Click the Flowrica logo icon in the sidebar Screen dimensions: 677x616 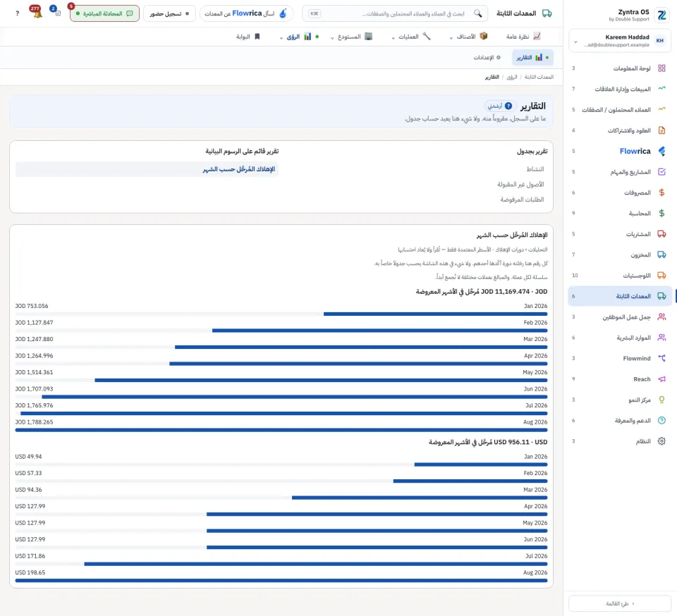[x=661, y=151]
